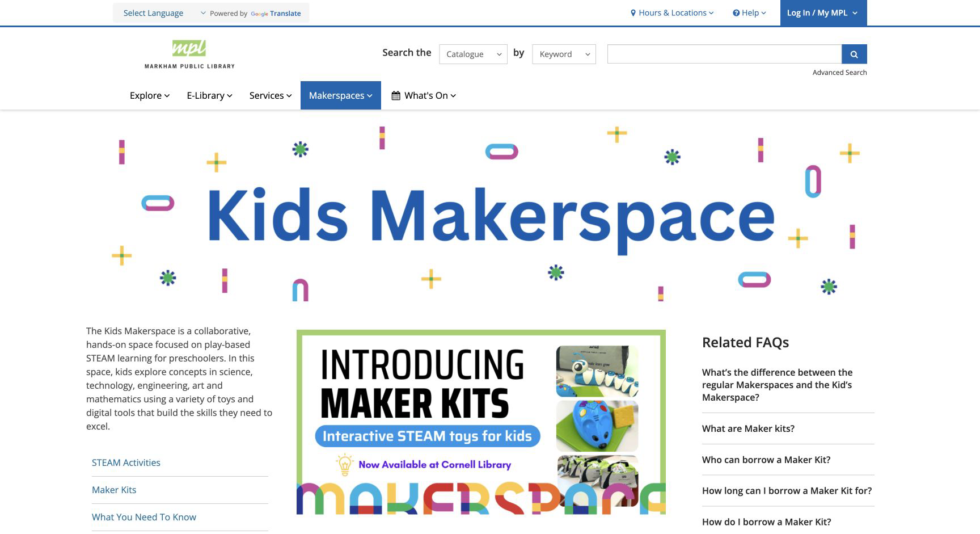
Task: Open the Select Language dropdown
Action: click(164, 13)
